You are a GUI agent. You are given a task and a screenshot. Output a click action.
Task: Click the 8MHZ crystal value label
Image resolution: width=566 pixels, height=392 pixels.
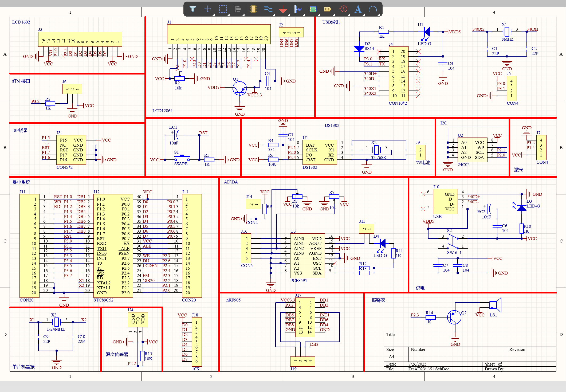507,39
